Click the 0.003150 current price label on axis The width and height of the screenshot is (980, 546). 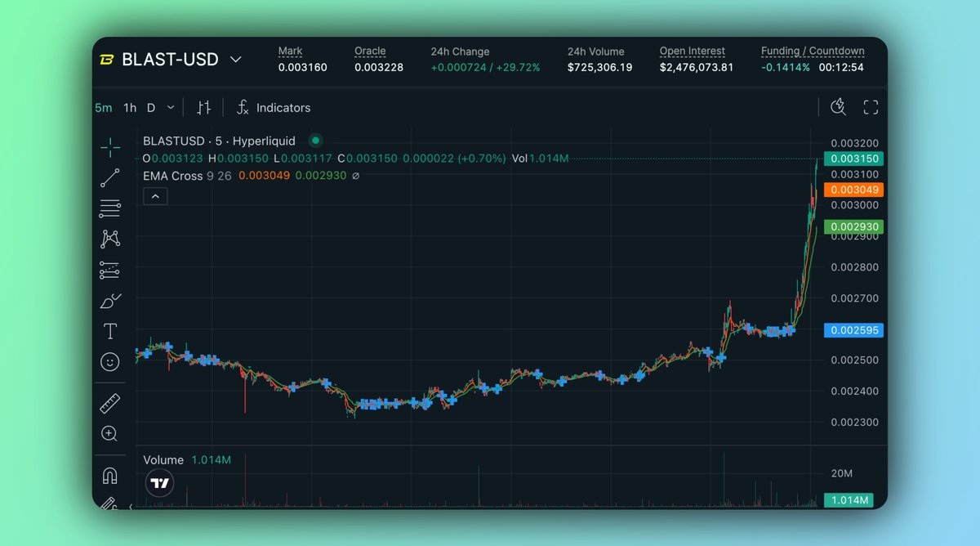point(852,159)
